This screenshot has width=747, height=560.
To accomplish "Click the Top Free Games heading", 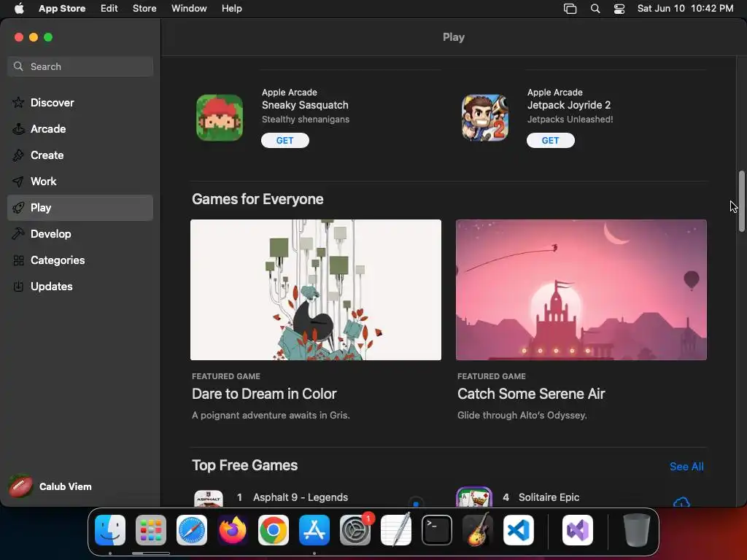I will pos(245,465).
